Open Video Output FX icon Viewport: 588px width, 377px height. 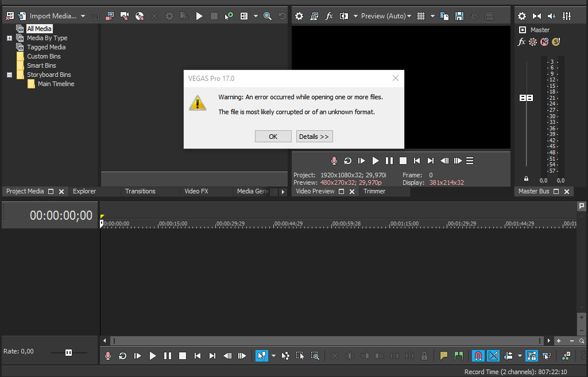329,15
